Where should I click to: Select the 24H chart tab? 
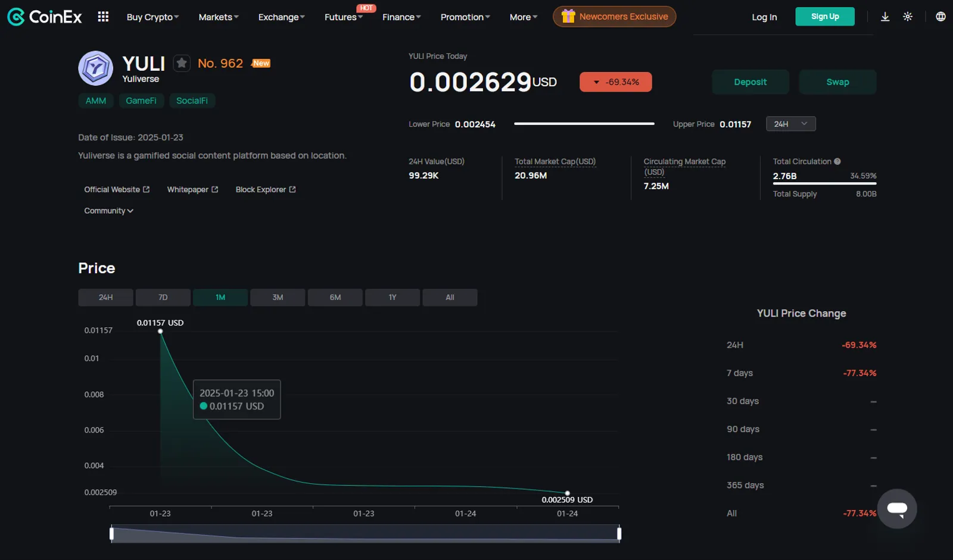[105, 298]
